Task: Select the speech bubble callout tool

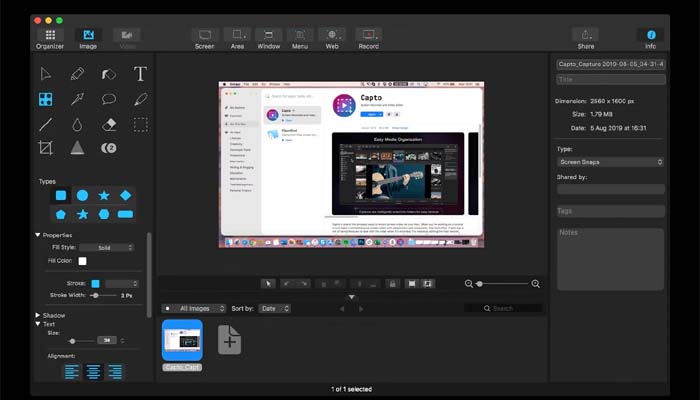Action: pos(108,99)
